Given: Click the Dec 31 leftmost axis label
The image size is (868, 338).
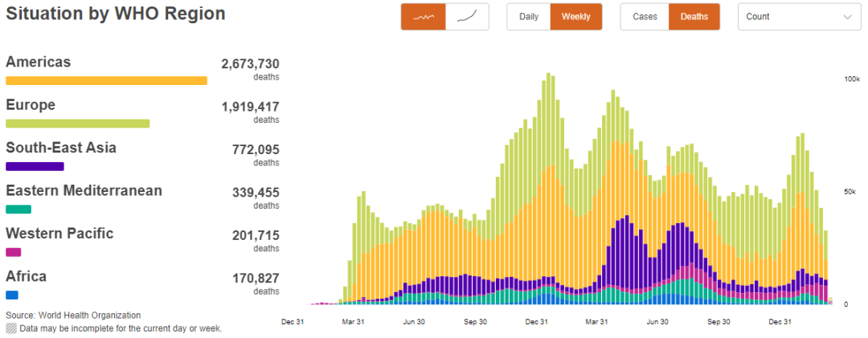Looking at the screenshot, I should [293, 322].
